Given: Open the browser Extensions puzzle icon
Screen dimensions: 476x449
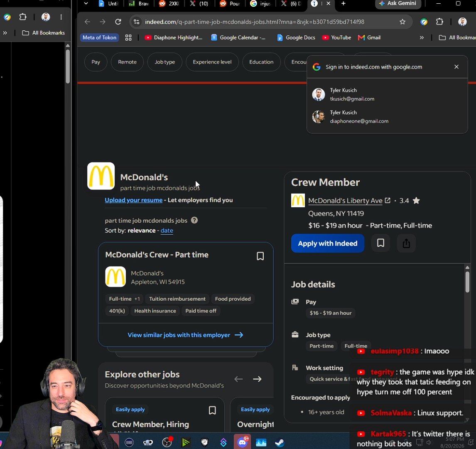Looking at the screenshot, I should point(439,22).
